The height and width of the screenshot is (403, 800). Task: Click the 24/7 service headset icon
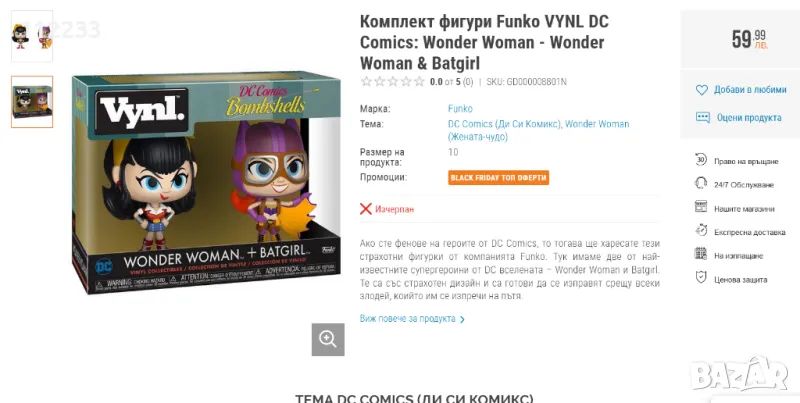pos(701,184)
